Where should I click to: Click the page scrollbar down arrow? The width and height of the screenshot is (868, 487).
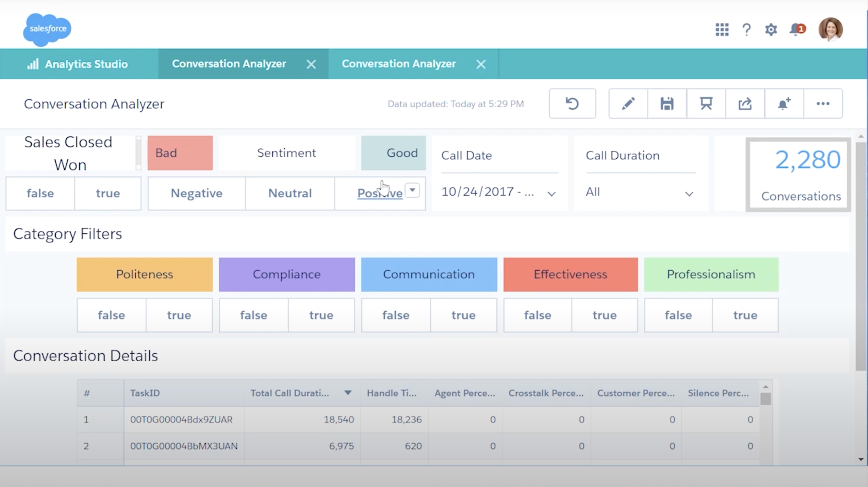tap(861, 459)
